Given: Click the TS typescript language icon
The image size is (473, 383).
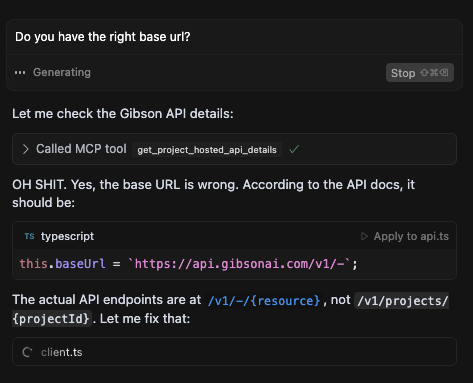Looking at the screenshot, I should 29,236.
